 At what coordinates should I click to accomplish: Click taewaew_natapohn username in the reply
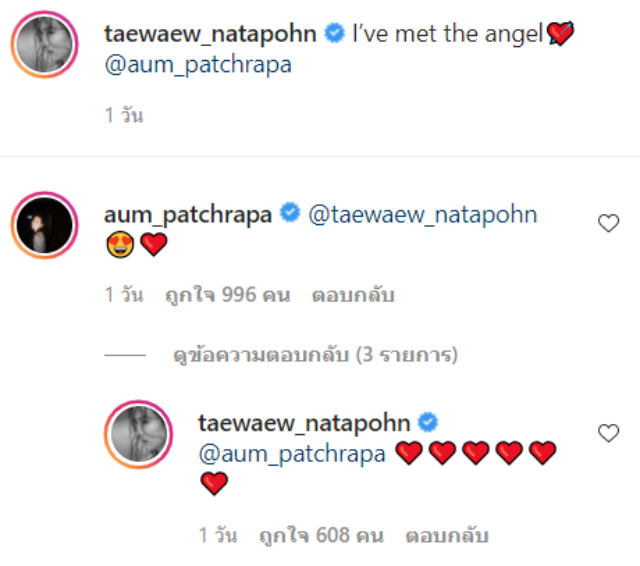tap(304, 423)
